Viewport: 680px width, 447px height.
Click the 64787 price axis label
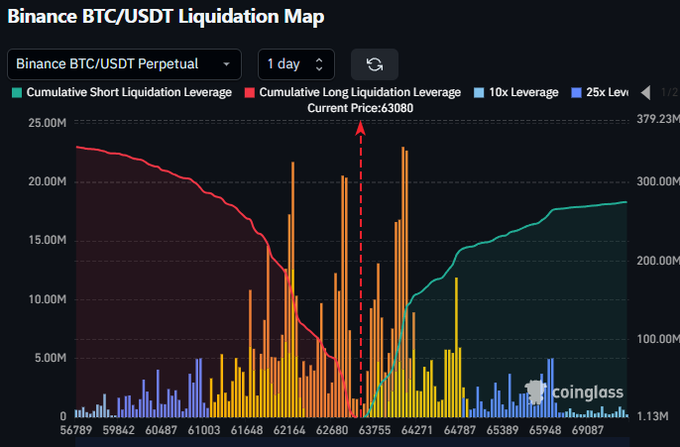tap(460, 430)
